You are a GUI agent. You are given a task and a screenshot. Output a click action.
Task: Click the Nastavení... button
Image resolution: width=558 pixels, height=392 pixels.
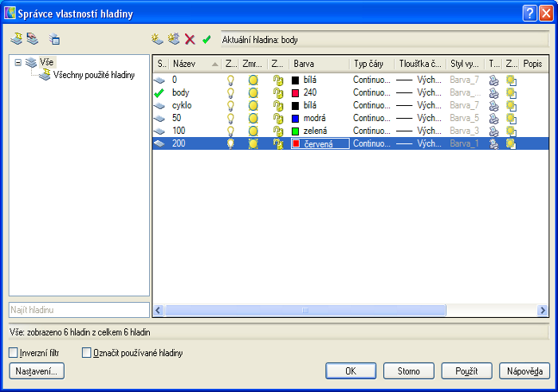[36, 370]
